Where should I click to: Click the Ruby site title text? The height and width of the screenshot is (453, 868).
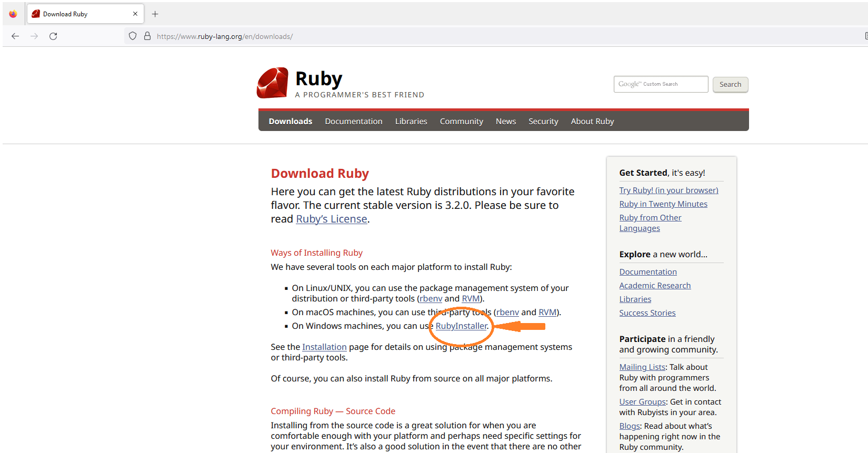click(x=318, y=79)
